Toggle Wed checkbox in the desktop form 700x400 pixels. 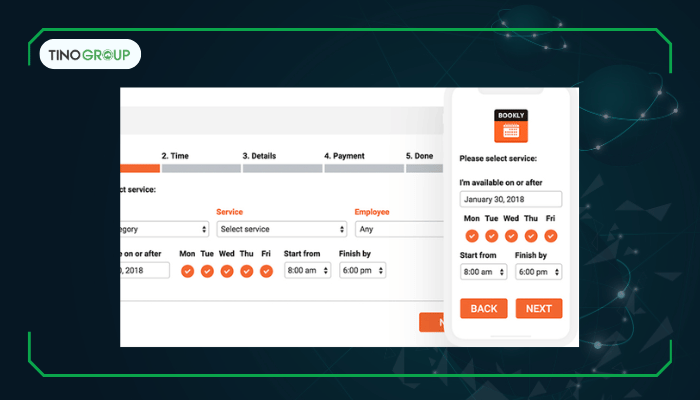tap(227, 271)
